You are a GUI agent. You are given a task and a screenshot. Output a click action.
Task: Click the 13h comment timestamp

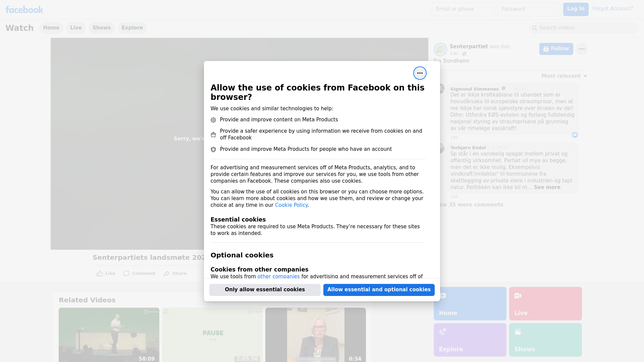click(x=454, y=138)
